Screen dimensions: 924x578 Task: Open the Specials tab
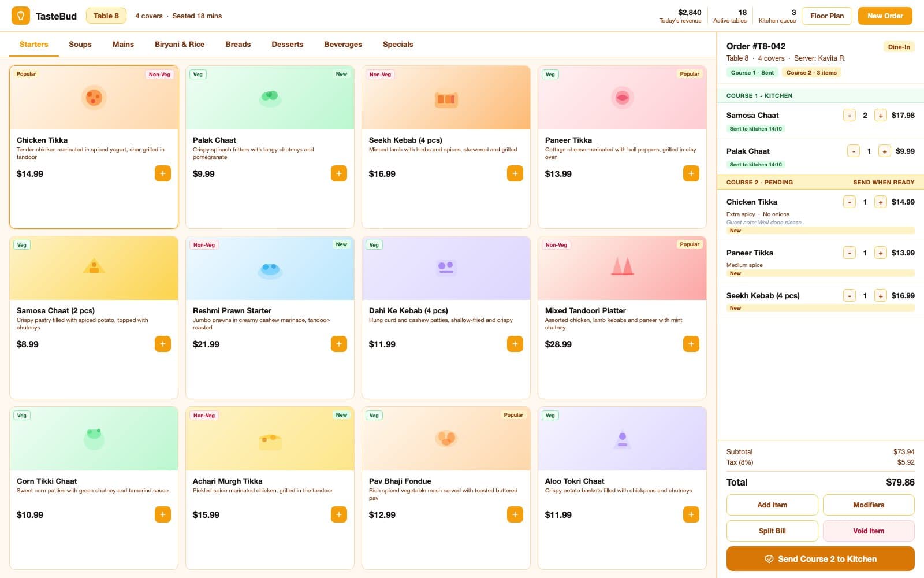[x=398, y=45]
